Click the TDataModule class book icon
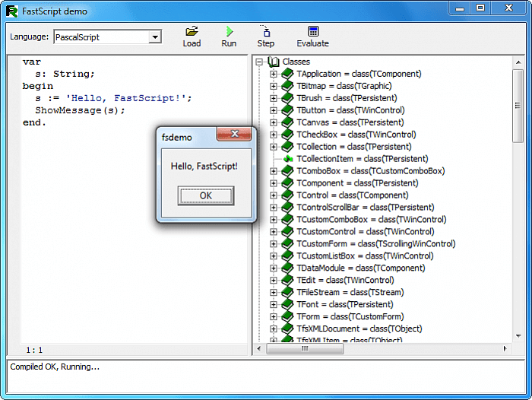The height and width of the screenshot is (400, 532). point(287,268)
